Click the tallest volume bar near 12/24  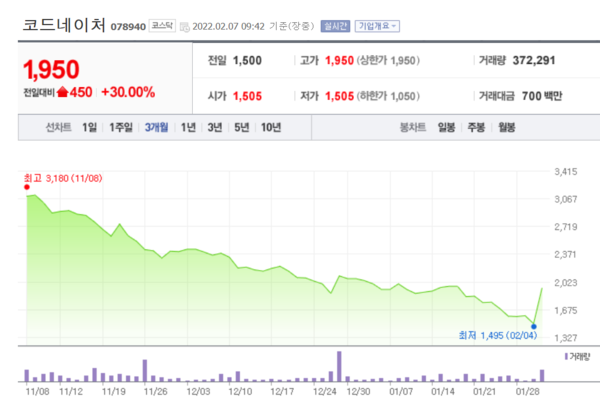click(339, 366)
